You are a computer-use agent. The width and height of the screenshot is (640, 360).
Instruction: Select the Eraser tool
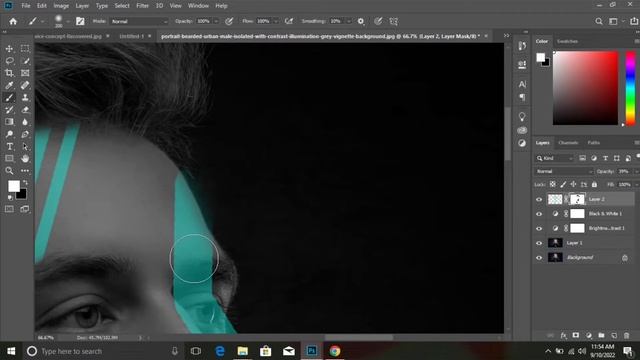coord(25,109)
